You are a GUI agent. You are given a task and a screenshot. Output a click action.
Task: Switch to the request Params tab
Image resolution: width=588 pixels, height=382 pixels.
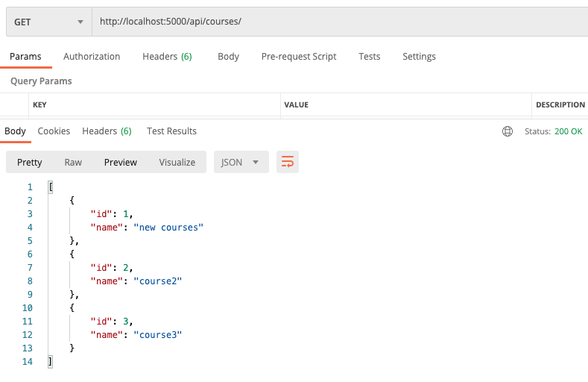pos(25,56)
